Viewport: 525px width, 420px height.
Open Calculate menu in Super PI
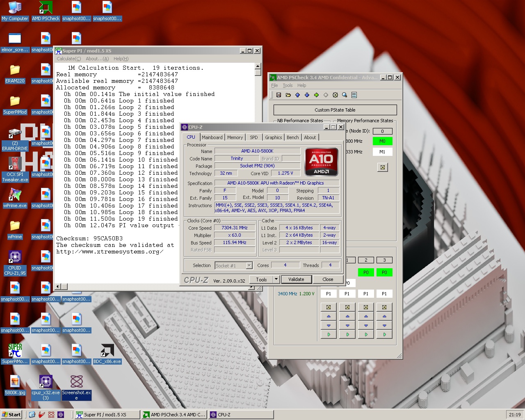coord(69,59)
